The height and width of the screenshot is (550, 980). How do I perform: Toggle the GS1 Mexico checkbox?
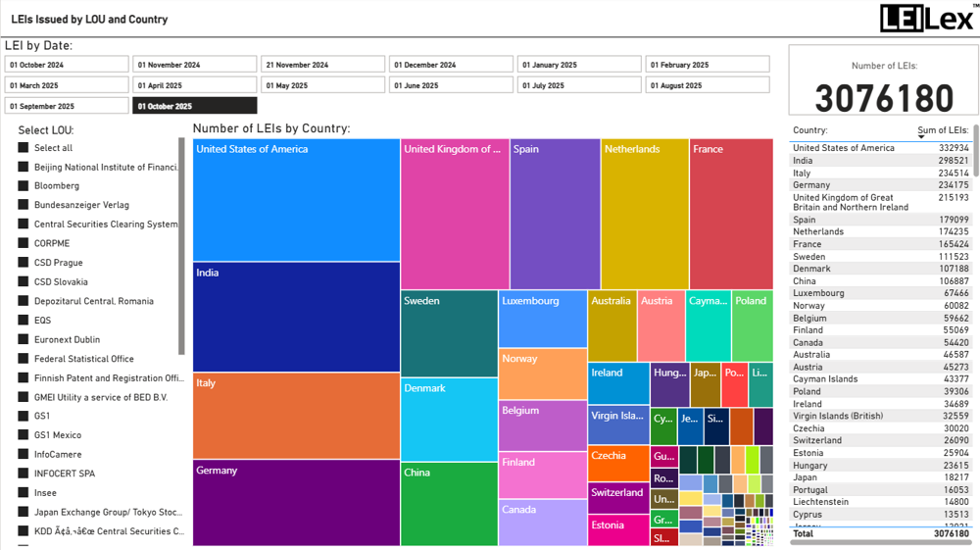pyautogui.click(x=24, y=435)
